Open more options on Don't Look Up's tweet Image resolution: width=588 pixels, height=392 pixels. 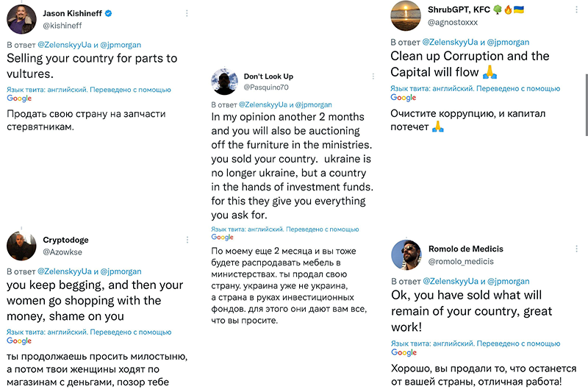(373, 76)
